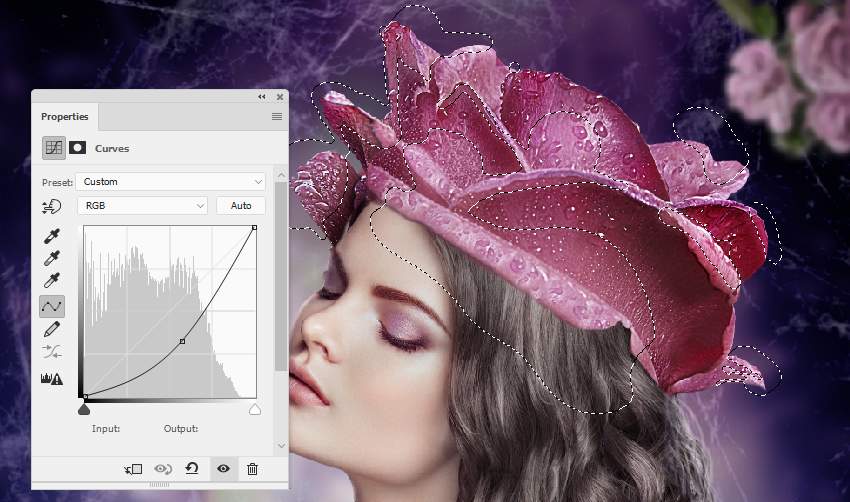Viewport: 850px width, 502px height.
Task: Toggle Curves layer visibility eye
Action: click(223, 468)
